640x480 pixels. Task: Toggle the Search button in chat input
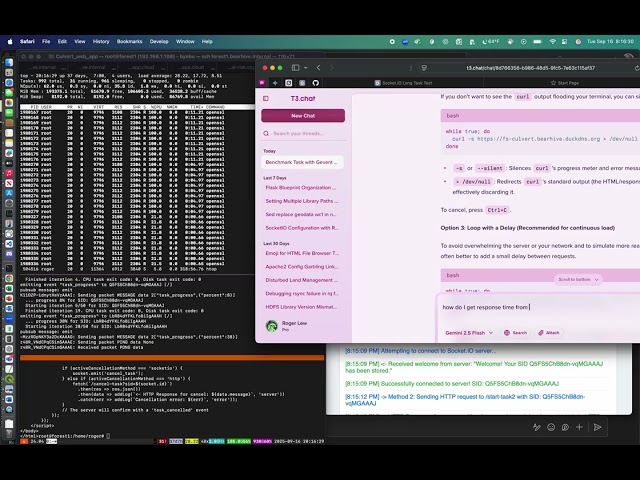(x=515, y=333)
